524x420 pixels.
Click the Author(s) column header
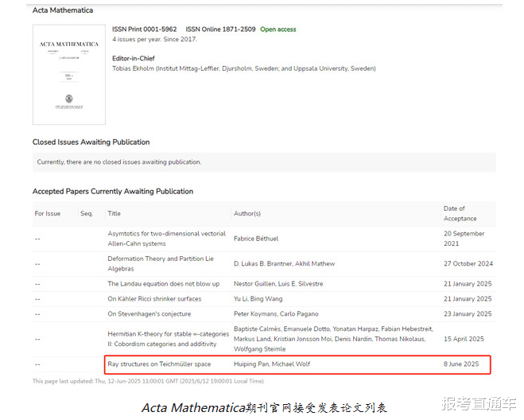tap(247, 214)
